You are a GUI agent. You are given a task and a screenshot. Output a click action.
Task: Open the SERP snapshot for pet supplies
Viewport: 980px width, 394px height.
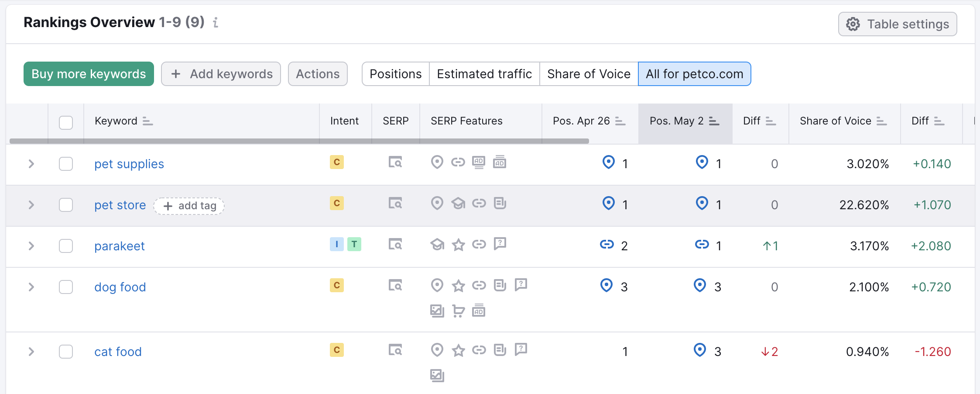(395, 162)
